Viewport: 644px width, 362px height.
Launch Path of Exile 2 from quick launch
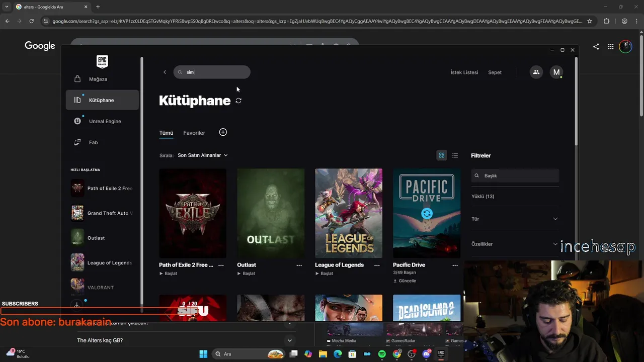(x=102, y=189)
